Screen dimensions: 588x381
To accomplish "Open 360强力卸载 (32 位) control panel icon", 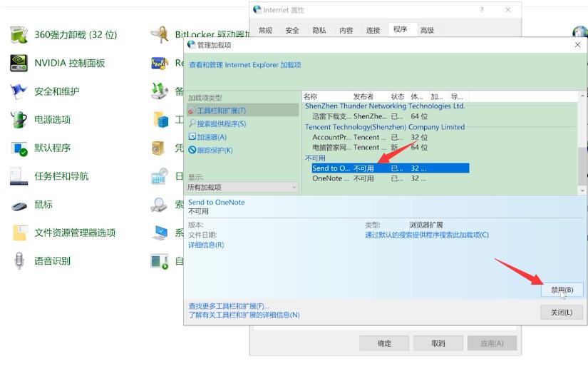I will click(x=19, y=34).
